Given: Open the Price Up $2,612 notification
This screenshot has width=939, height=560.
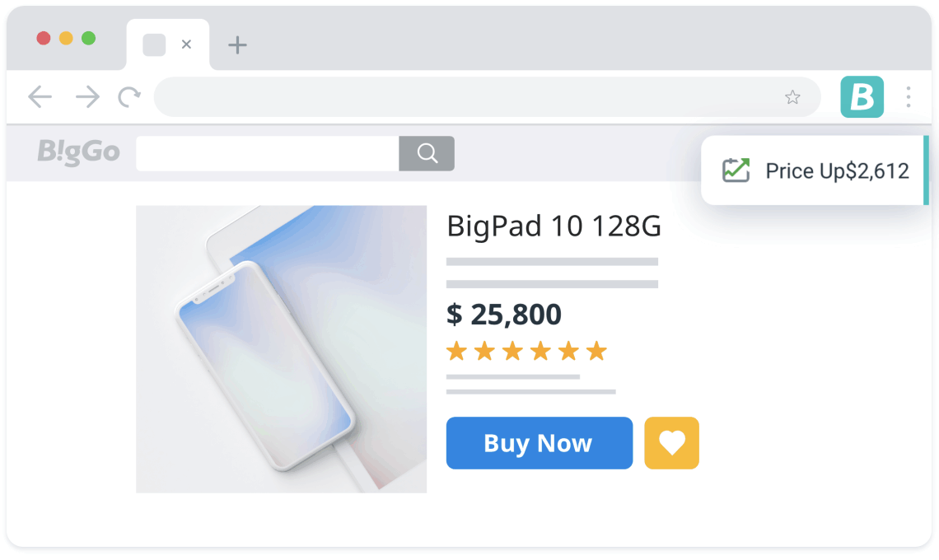Looking at the screenshot, I should (815, 170).
